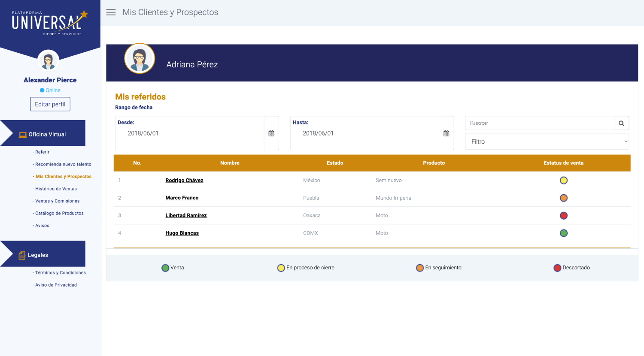Click Libertad Ramírez's red status circle

point(564,216)
